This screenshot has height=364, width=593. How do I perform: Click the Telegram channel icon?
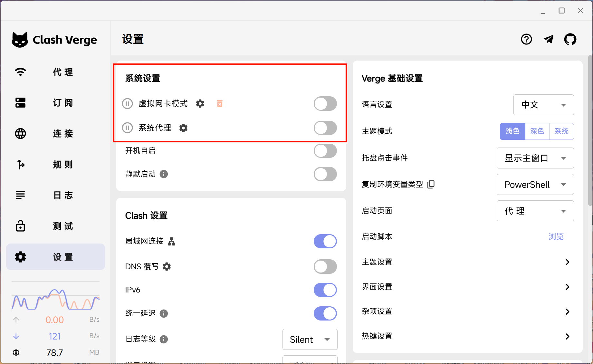[x=548, y=39]
